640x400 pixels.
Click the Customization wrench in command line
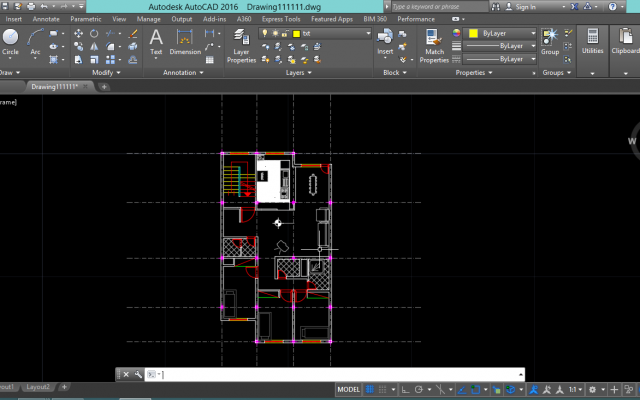138,374
